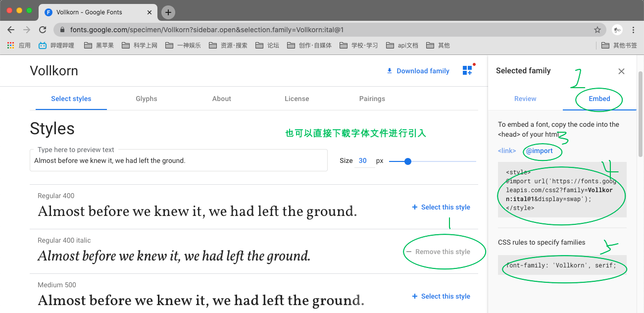
Task: Click the Download family button
Action: click(418, 71)
